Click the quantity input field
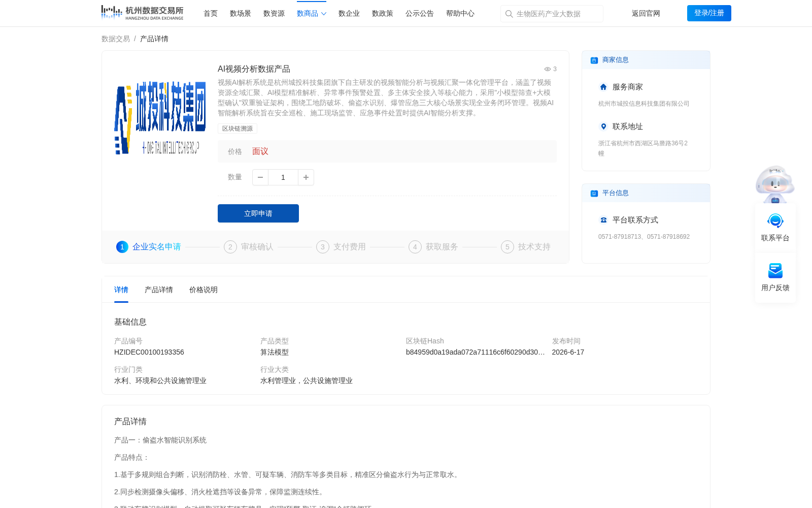Image resolution: width=812 pixels, height=508 pixels. coord(283,177)
